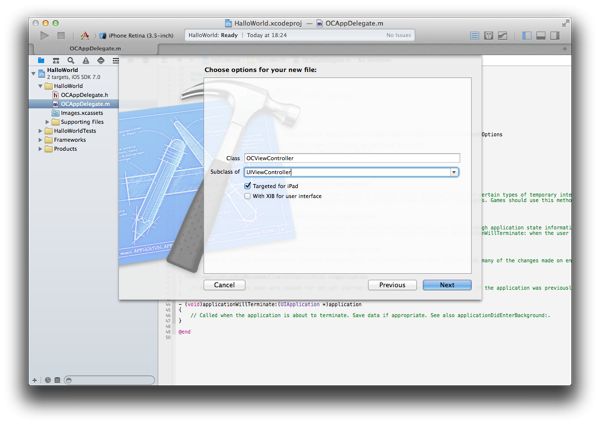Show the Standard editor
The width and height of the screenshot is (600, 425).
point(474,36)
